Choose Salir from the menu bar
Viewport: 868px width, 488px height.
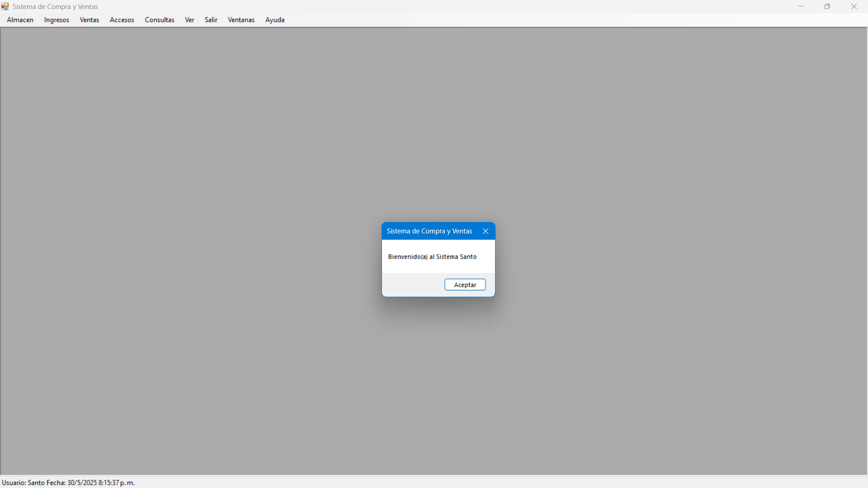pos(211,20)
